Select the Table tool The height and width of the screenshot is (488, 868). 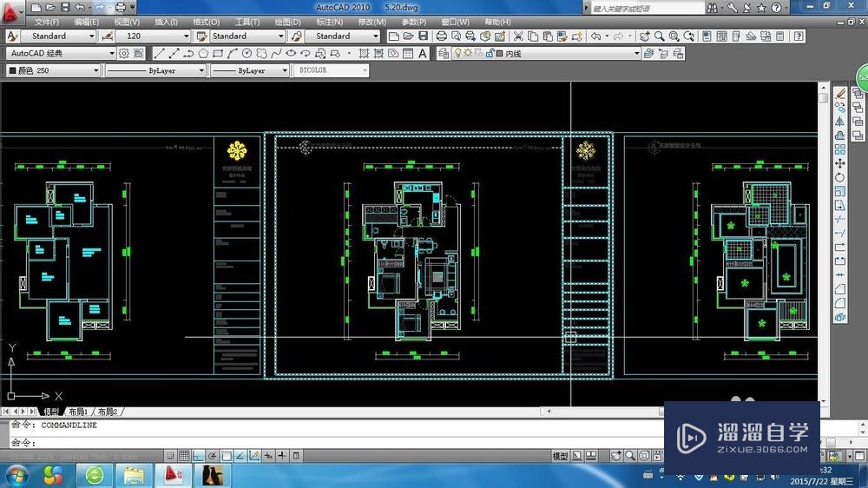coord(408,53)
